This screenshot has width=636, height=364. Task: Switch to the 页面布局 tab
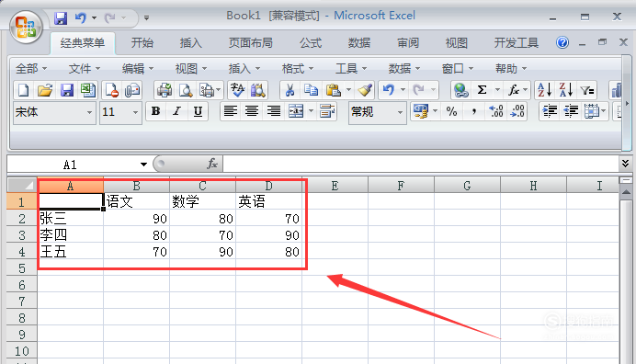(250, 42)
